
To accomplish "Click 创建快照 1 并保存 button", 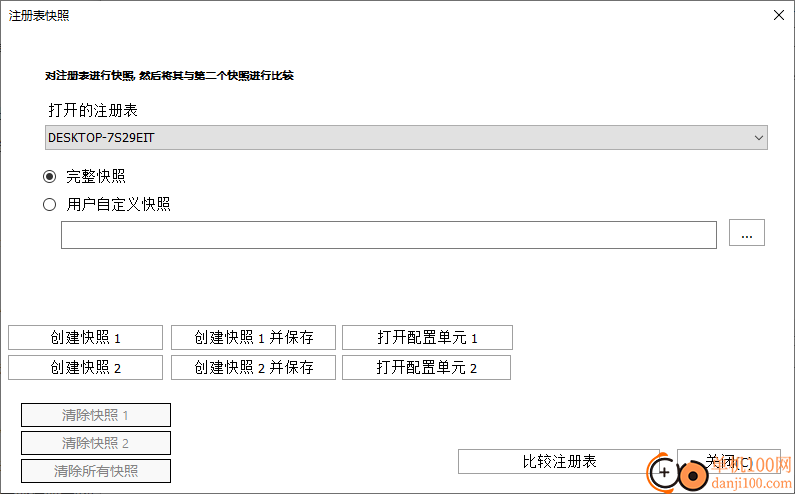I will click(x=254, y=337).
